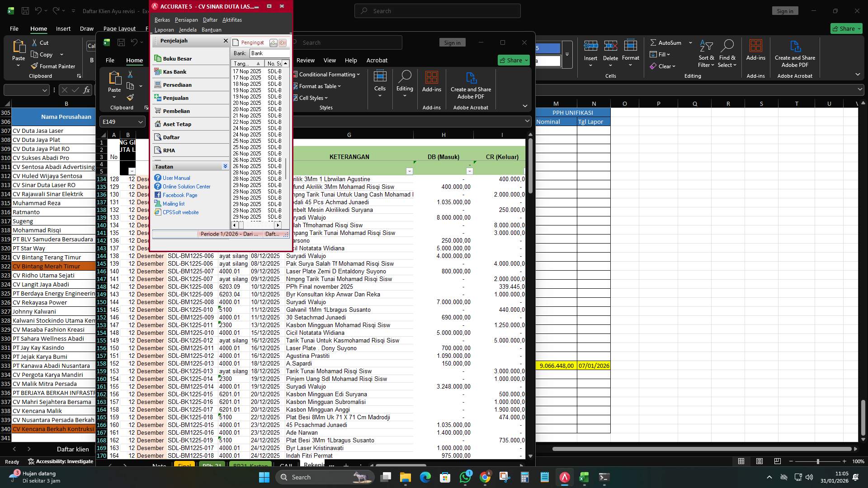The height and width of the screenshot is (488, 868).
Task: Open the Buku Besar module
Action: [x=178, y=58]
